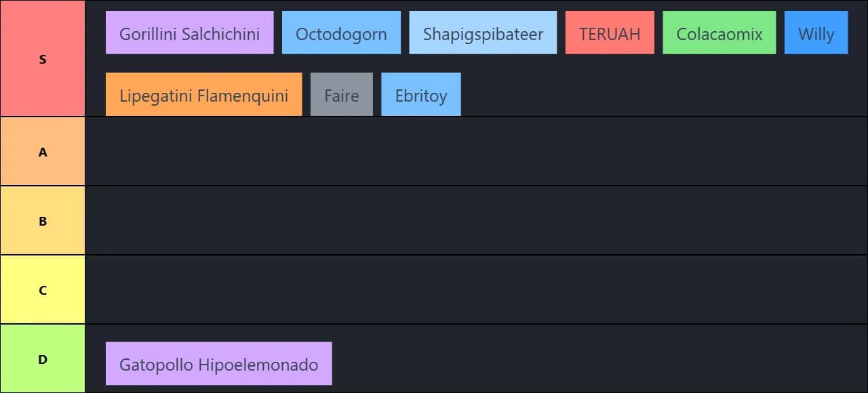Click the A tier label
The height and width of the screenshot is (393, 868).
click(x=43, y=152)
